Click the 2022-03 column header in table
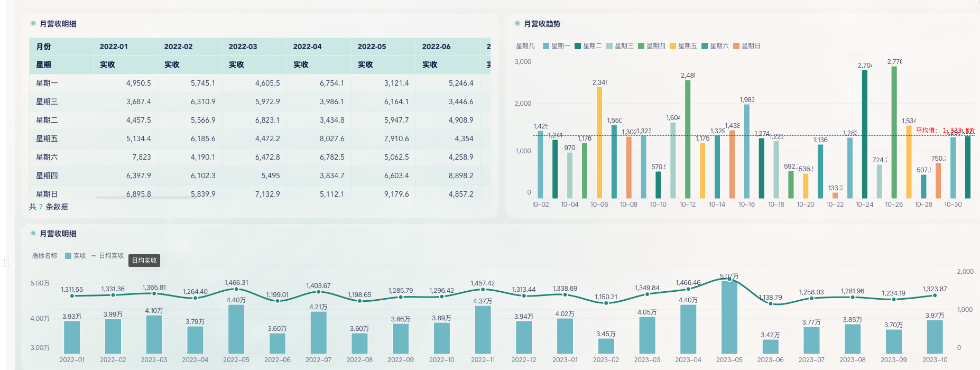Viewport: 980px width, 370px height. [x=243, y=47]
